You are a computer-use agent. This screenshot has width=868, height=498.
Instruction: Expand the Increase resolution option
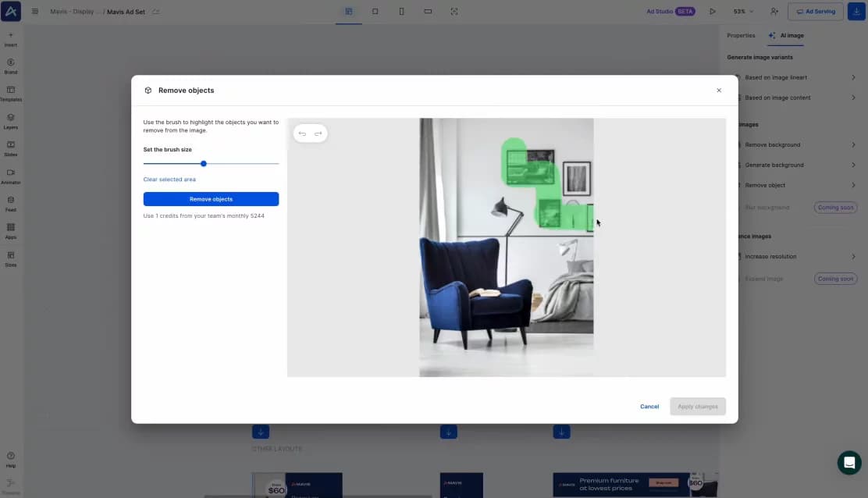[796, 257]
